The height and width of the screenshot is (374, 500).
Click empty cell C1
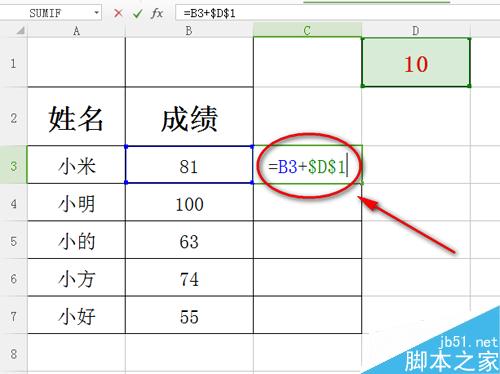307,62
